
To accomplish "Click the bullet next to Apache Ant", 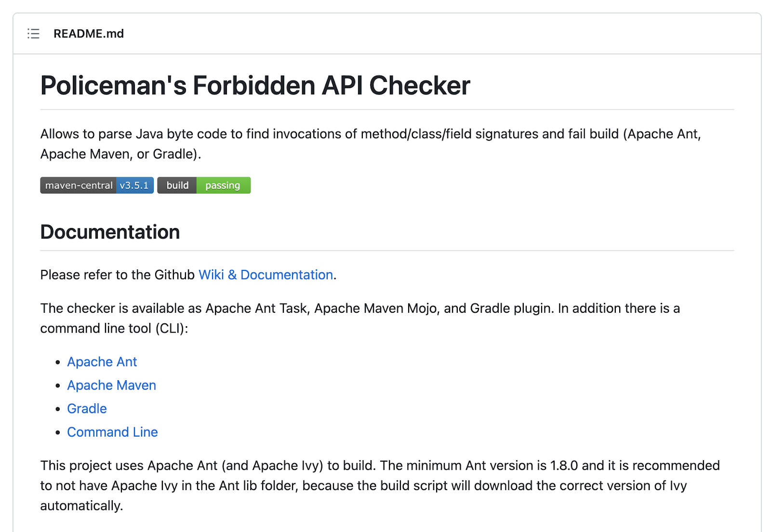I will pyautogui.click(x=58, y=362).
